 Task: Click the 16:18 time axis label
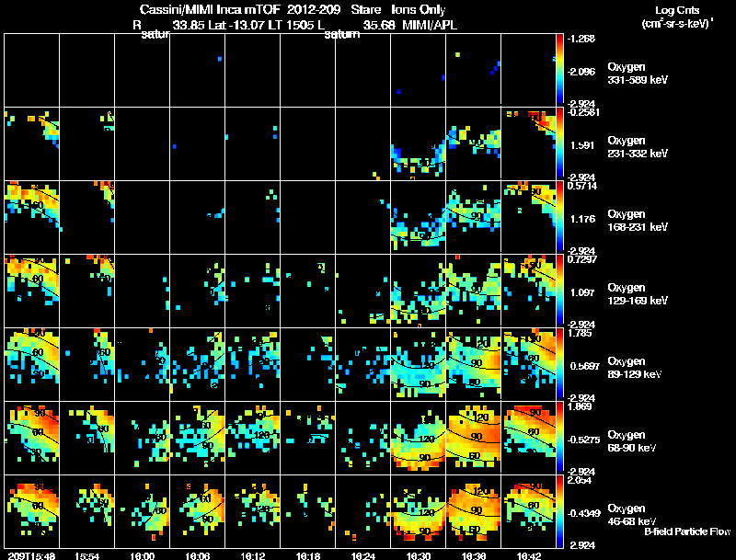point(308,556)
